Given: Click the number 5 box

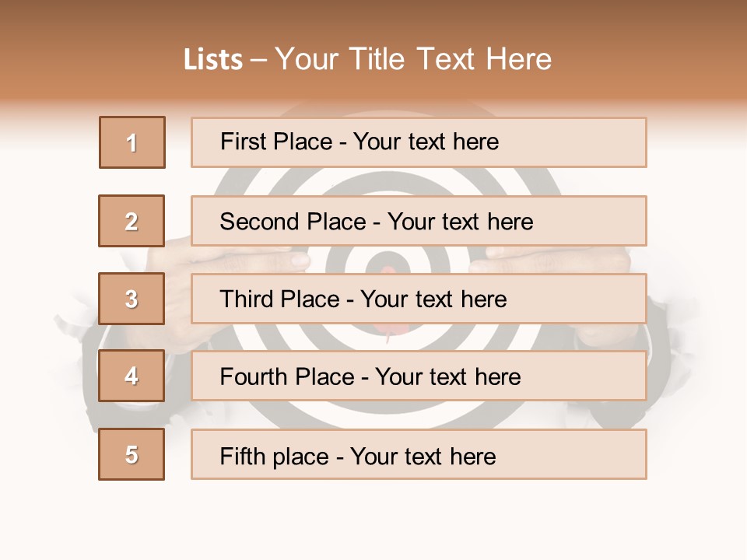Looking at the screenshot, I should 132,454.
